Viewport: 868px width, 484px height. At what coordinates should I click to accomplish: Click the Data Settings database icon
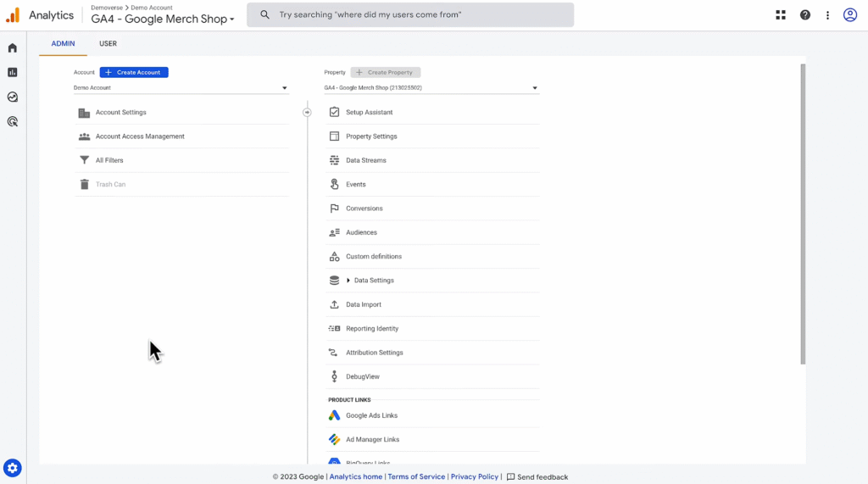pyautogui.click(x=334, y=281)
